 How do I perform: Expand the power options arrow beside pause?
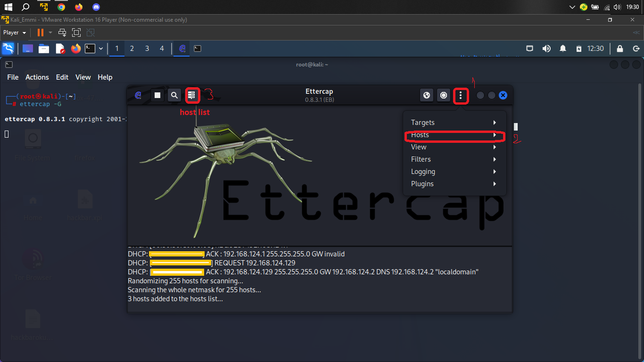coord(50,33)
